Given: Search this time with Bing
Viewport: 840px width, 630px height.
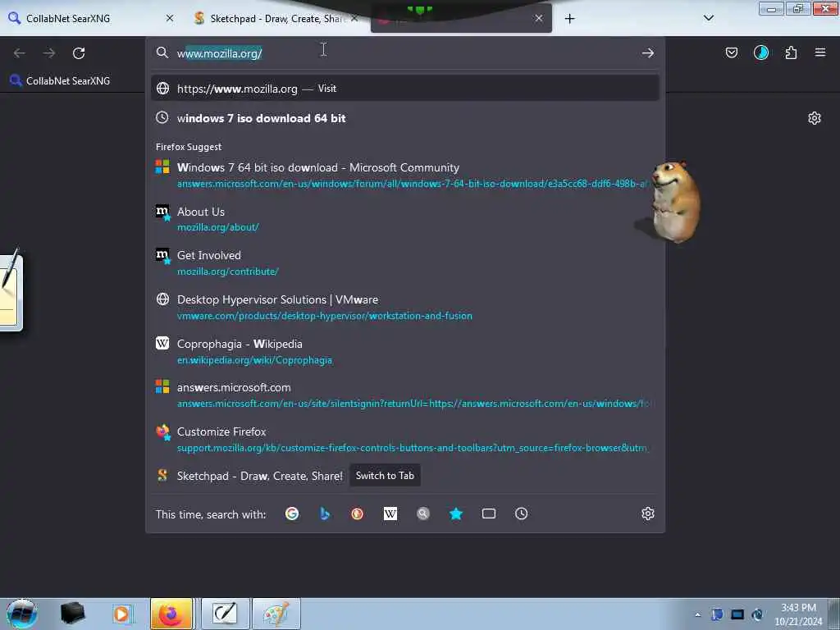Looking at the screenshot, I should click(325, 514).
